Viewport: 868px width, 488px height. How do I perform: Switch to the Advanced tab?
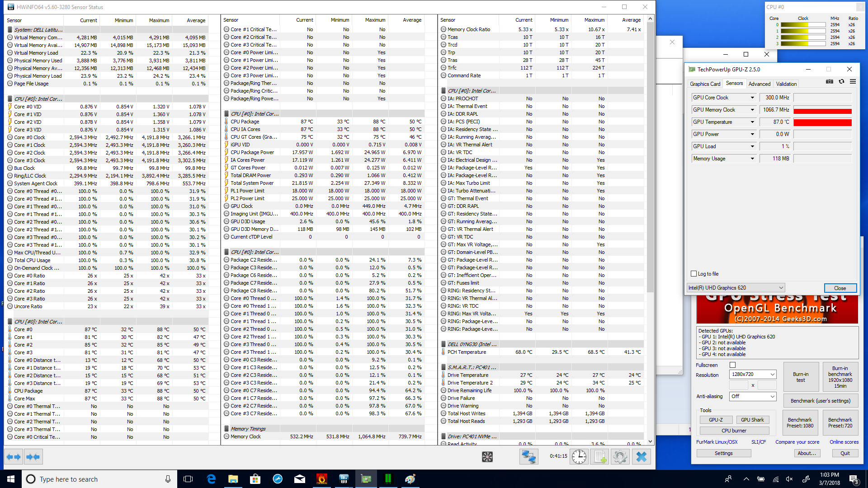(759, 84)
